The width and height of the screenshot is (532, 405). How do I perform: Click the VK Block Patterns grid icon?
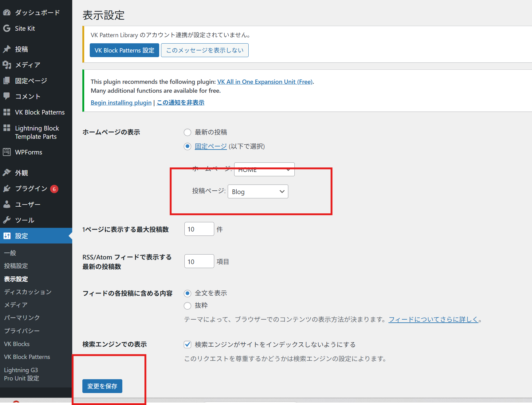pyautogui.click(x=7, y=112)
